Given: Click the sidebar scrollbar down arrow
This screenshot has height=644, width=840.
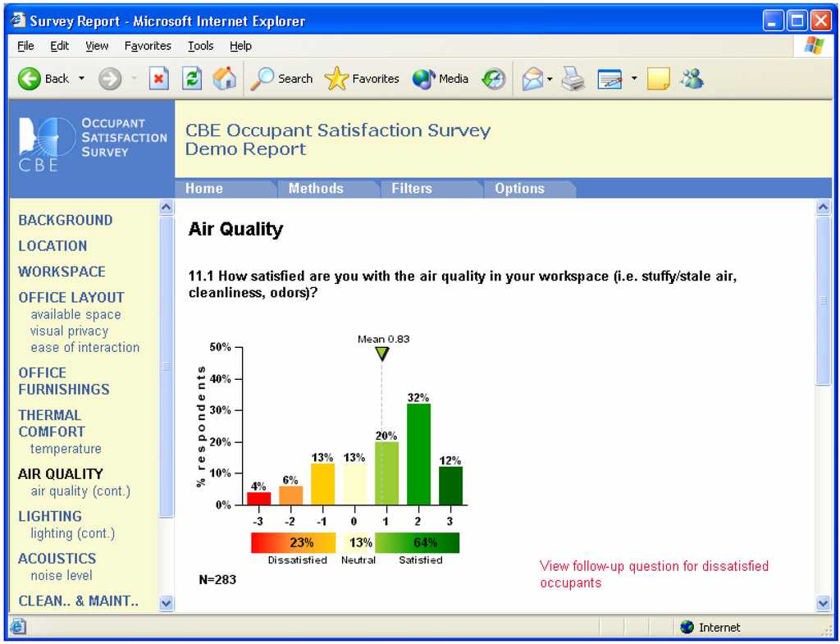Looking at the screenshot, I should (166, 603).
